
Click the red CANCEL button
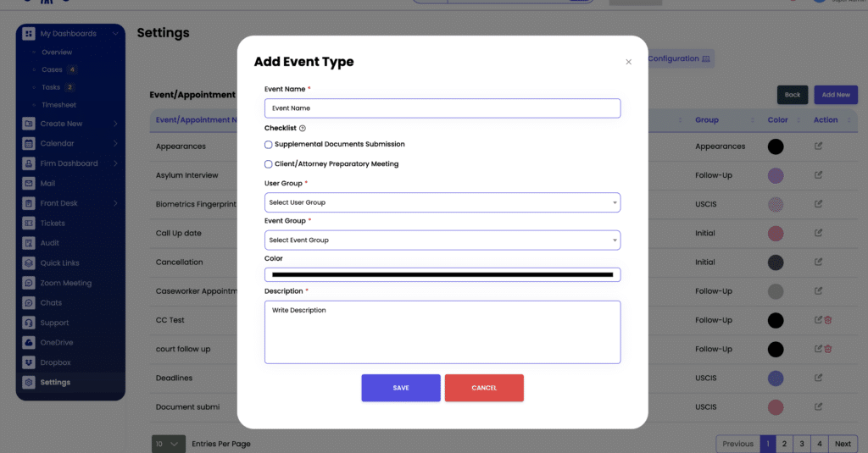click(484, 388)
